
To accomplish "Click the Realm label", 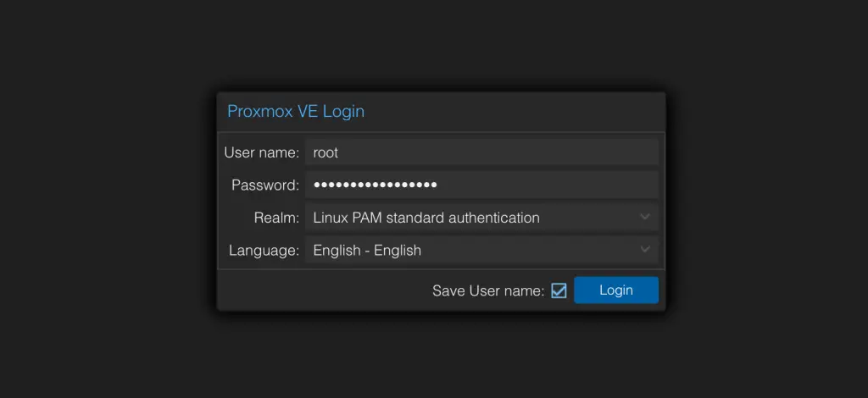I will tap(276, 218).
